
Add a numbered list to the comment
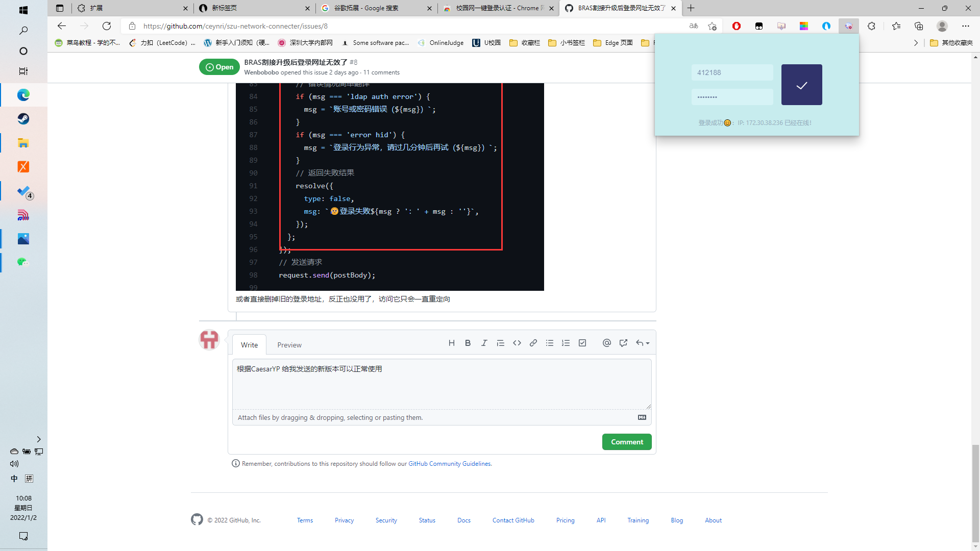566,342
